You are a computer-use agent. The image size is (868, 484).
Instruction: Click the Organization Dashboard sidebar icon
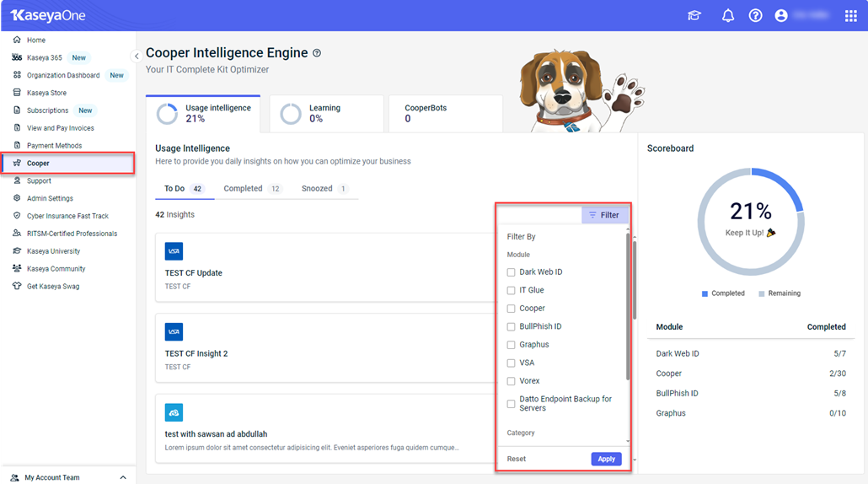click(x=17, y=75)
